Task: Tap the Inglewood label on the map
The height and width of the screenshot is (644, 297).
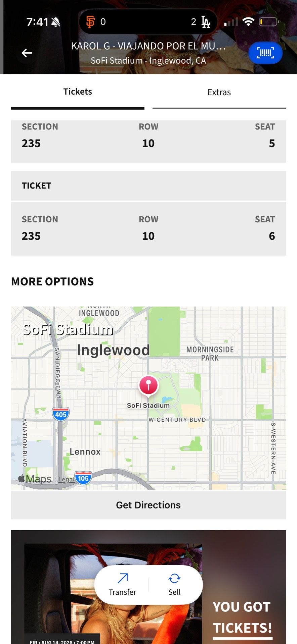Action: 114,350
